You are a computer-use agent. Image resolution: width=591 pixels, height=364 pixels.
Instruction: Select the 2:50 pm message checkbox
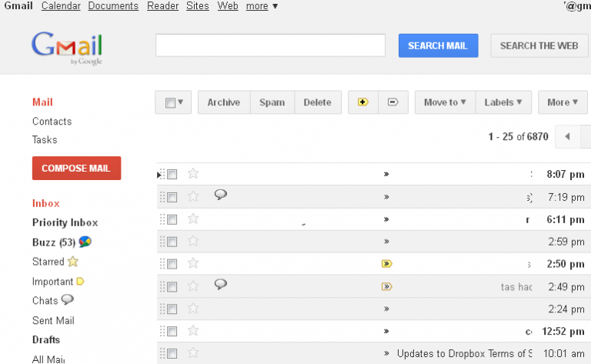(x=172, y=264)
